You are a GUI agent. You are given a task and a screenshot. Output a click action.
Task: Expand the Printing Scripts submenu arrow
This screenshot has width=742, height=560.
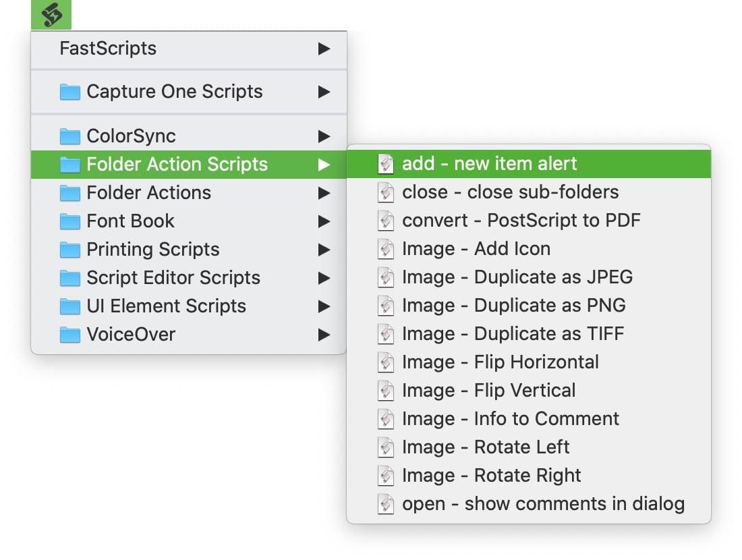pos(324,250)
